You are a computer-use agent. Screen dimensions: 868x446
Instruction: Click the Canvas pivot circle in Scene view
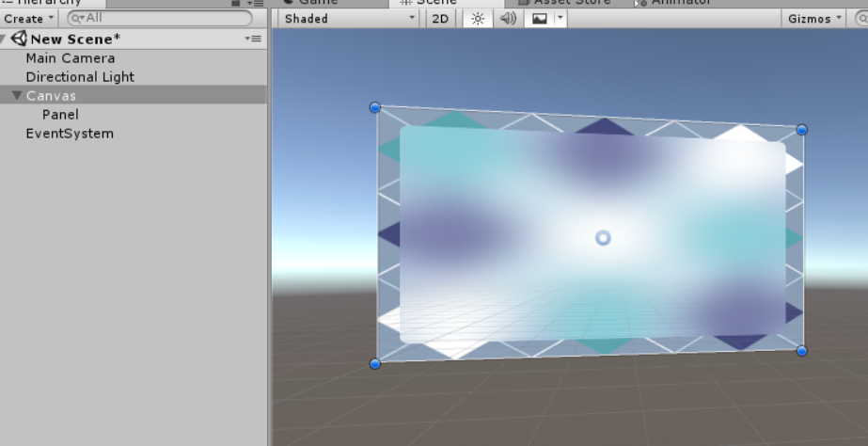(603, 238)
